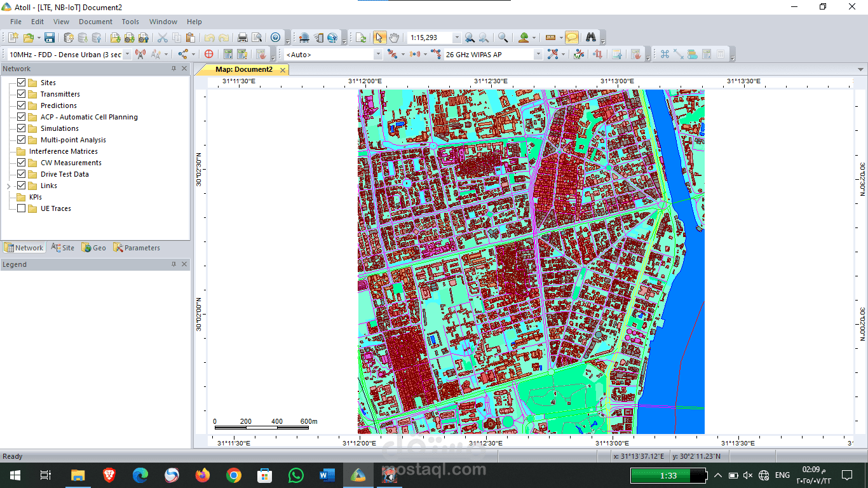868x488 pixels.
Task: Click the ENG language indicator
Action: pyautogui.click(x=783, y=475)
